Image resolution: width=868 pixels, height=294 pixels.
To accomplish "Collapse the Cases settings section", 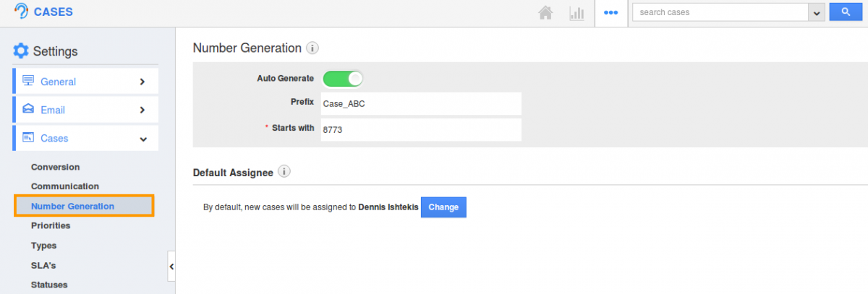I will (85, 138).
